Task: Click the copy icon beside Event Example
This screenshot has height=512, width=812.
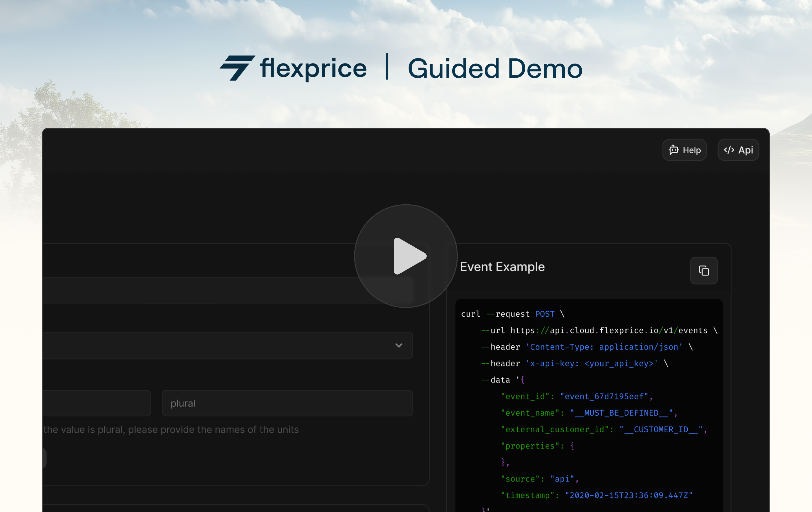Action: click(x=704, y=271)
